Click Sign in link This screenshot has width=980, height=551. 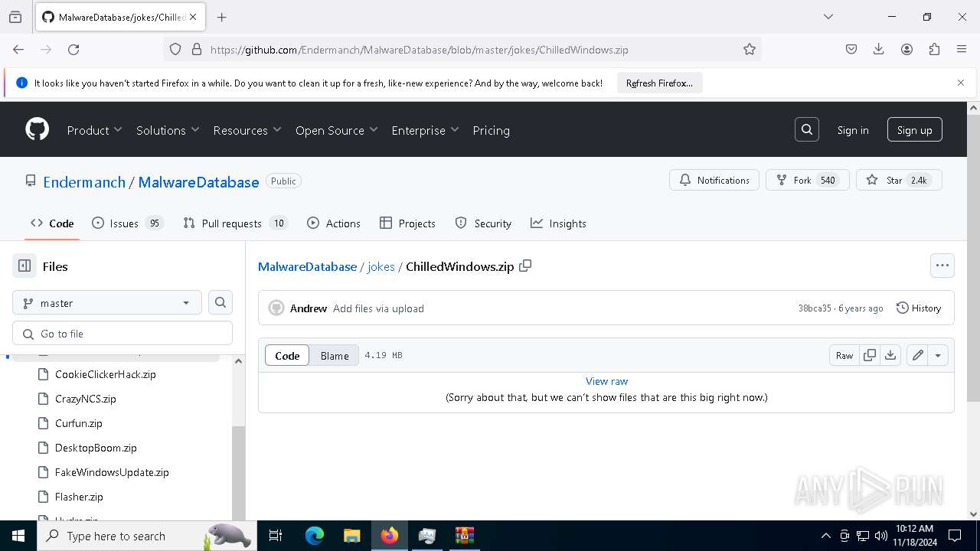pos(853,130)
